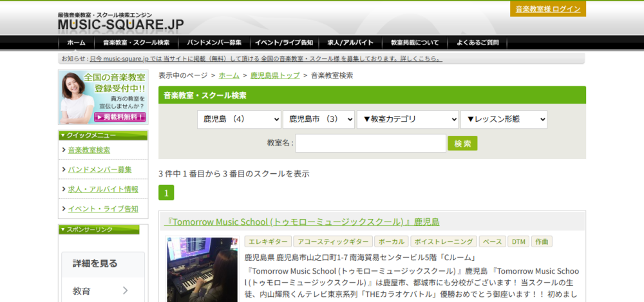The image size is (644, 302).
Task: Open バンドメンバー募集 in the nav bar
Action: 214,42
